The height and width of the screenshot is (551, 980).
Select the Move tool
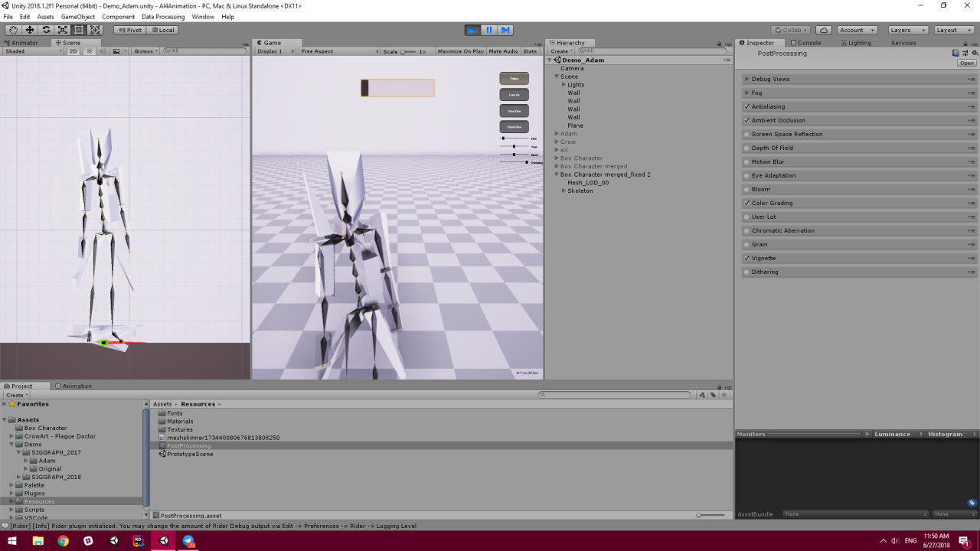point(29,30)
